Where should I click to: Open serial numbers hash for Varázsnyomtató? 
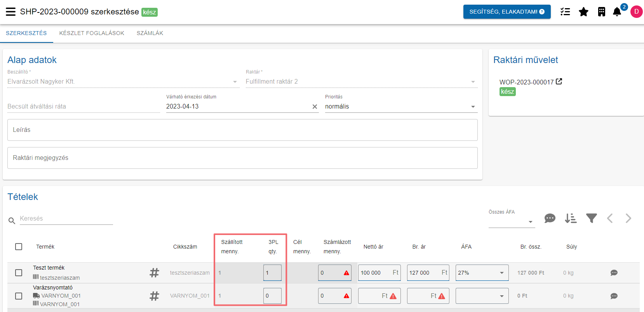pos(155,296)
